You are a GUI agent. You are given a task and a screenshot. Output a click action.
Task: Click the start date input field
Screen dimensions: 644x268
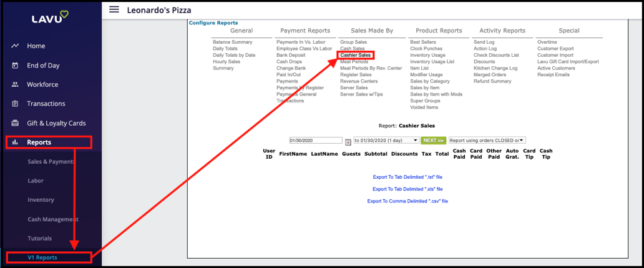tap(315, 141)
